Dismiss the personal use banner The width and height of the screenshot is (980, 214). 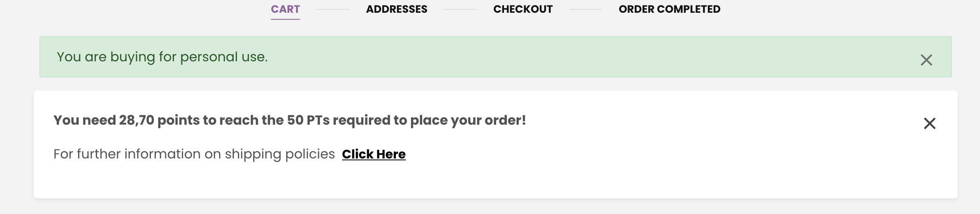[x=926, y=60]
